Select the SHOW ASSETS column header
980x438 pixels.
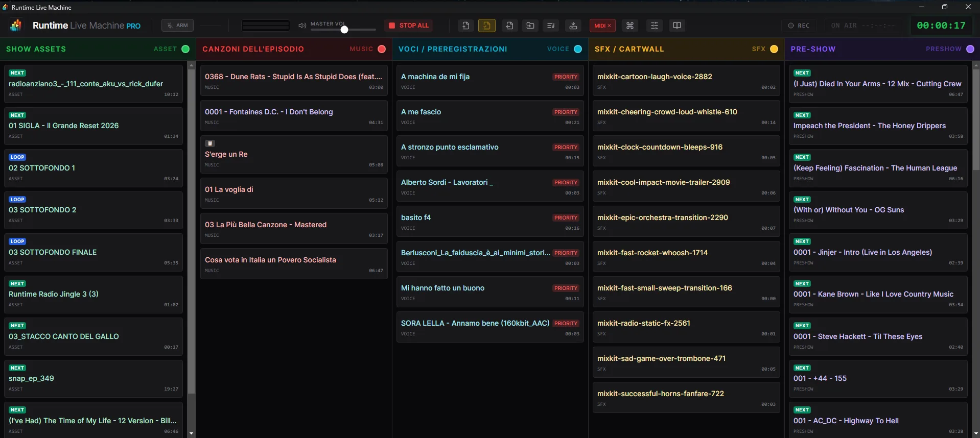point(36,49)
